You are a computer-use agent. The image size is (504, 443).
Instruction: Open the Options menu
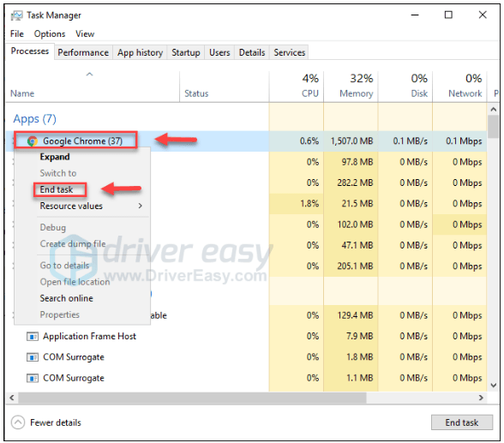[50, 33]
